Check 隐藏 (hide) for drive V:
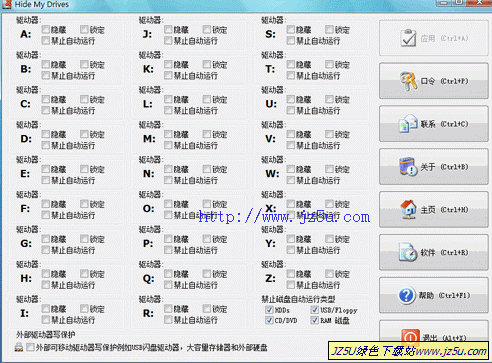 (x=291, y=134)
